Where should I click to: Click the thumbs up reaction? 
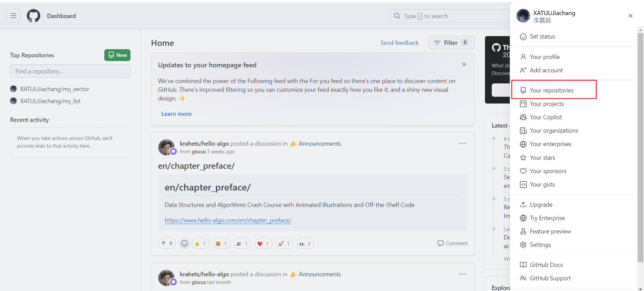tap(200, 243)
